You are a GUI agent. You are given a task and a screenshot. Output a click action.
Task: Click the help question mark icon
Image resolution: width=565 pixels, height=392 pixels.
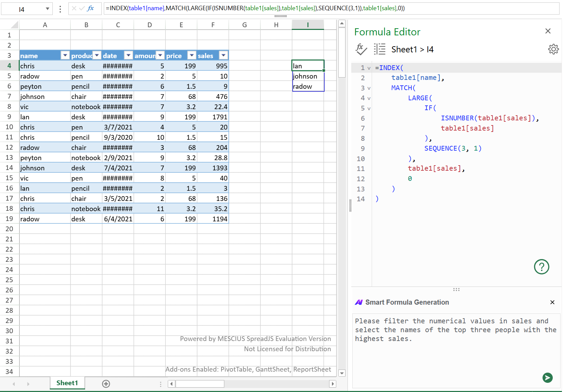coord(542,267)
